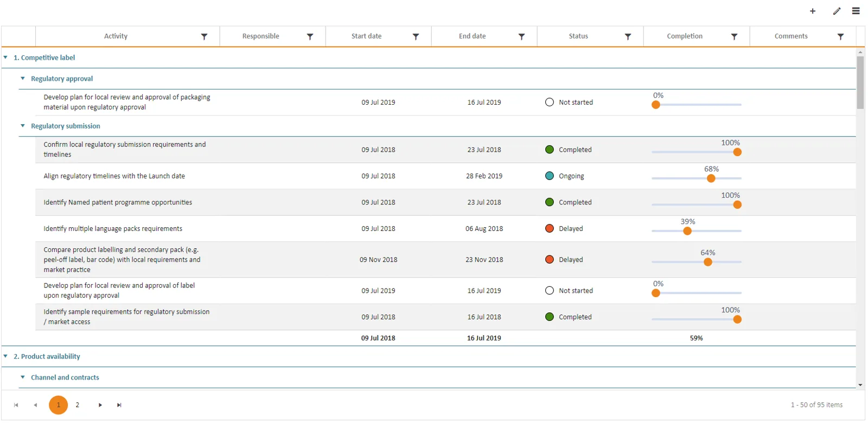
Task: Click scrollbar down arrow
Action: [860, 385]
